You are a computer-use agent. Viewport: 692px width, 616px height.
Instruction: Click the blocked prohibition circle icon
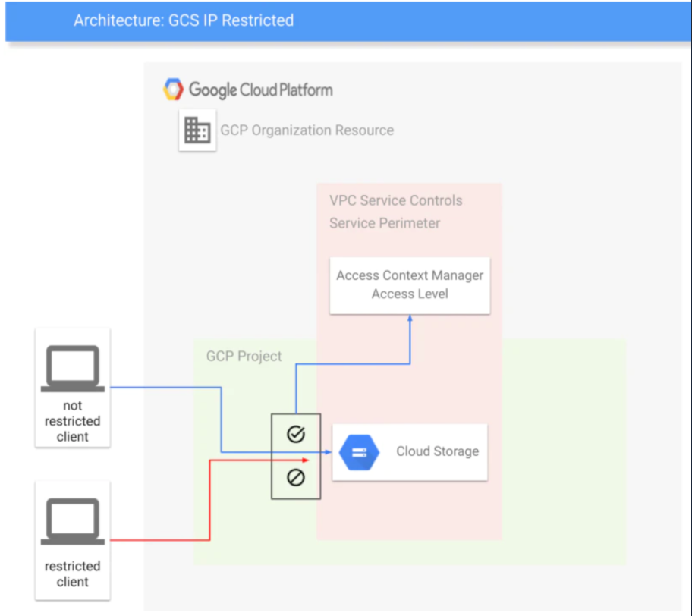click(296, 477)
